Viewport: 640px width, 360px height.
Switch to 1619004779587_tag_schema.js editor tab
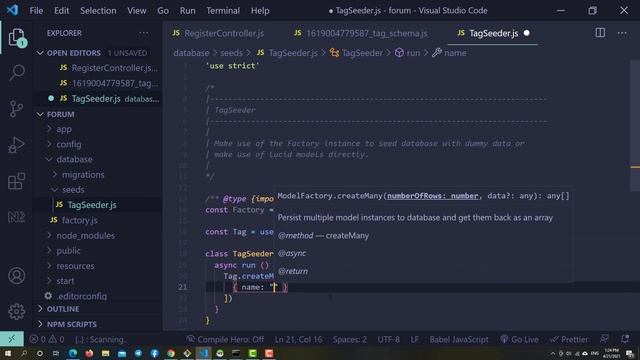click(361, 33)
